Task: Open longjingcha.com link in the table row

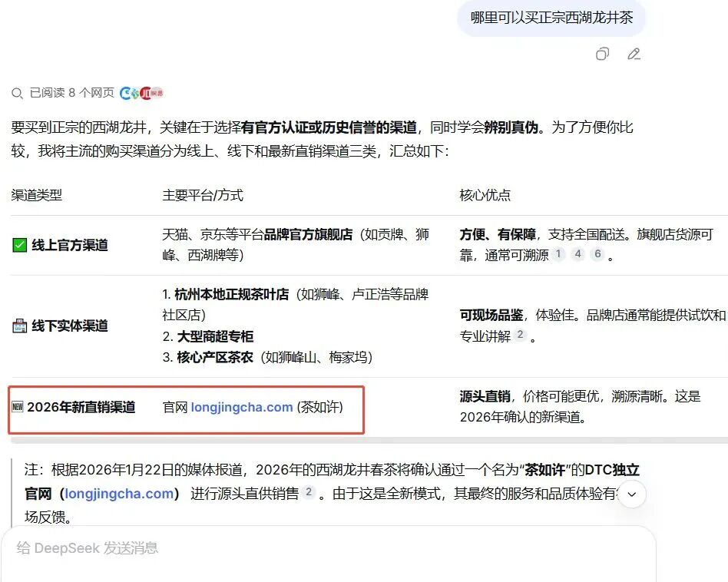Action: (242, 407)
